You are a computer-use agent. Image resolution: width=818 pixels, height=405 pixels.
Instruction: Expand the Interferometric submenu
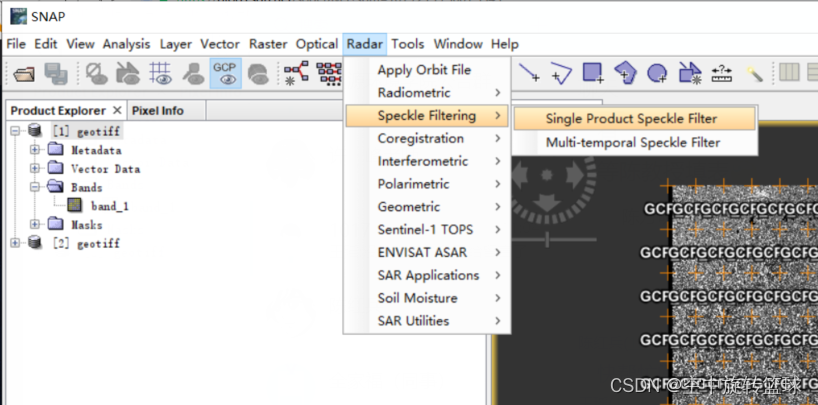click(427, 161)
